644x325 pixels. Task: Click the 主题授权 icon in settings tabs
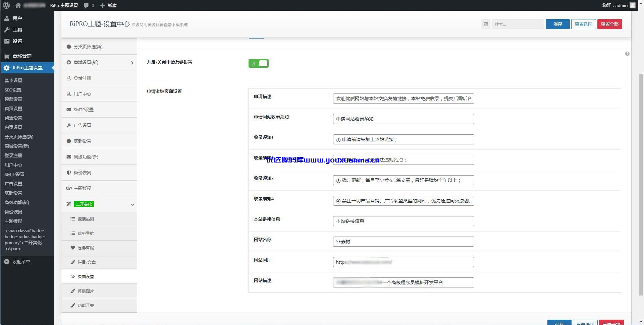[69, 188]
